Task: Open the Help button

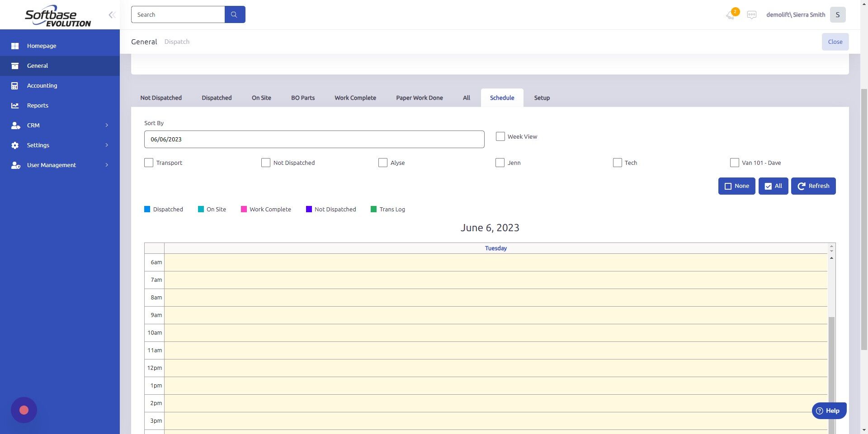Action: (829, 411)
